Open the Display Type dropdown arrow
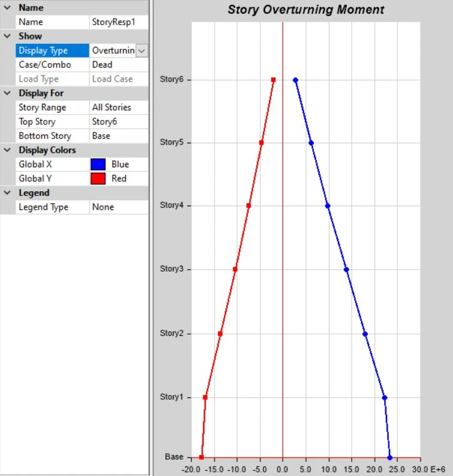The width and height of the screenshot is (453, 476). coord(141,51)
